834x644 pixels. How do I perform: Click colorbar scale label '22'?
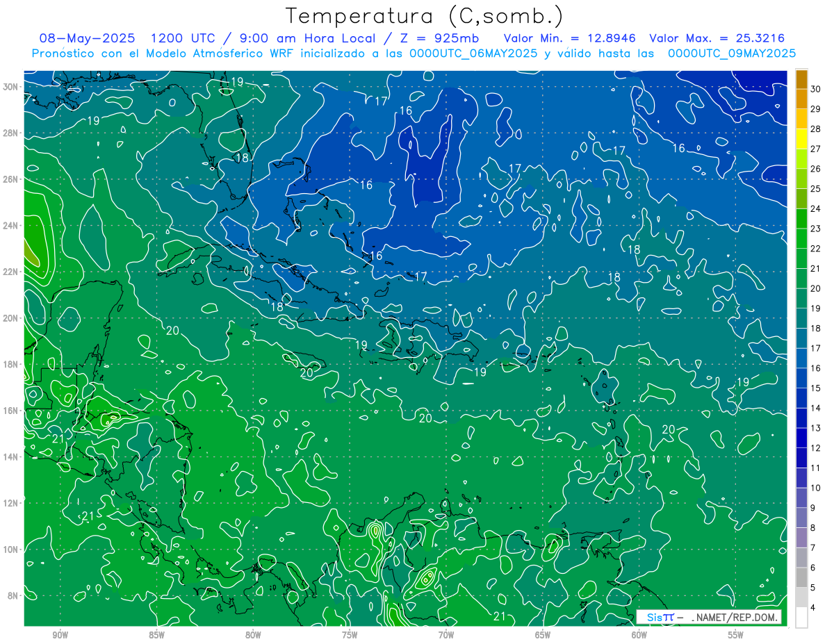(x=815, y=249)
